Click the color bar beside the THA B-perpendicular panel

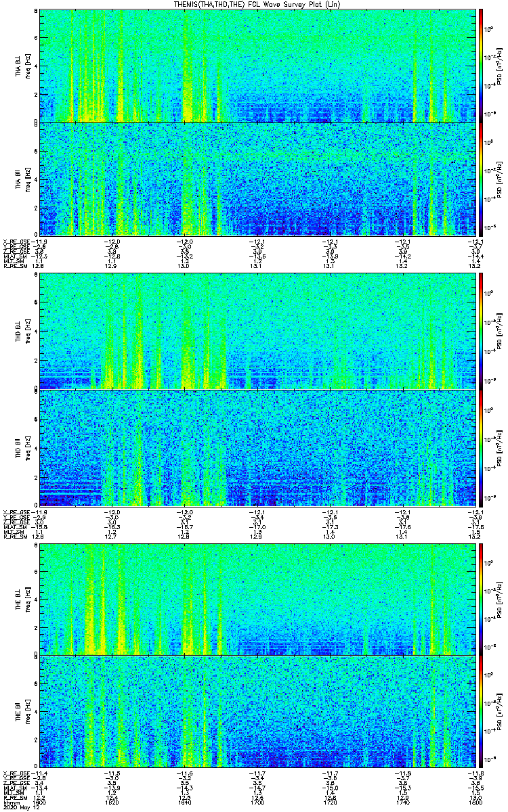pyautogui.click(x=480, y=66)
